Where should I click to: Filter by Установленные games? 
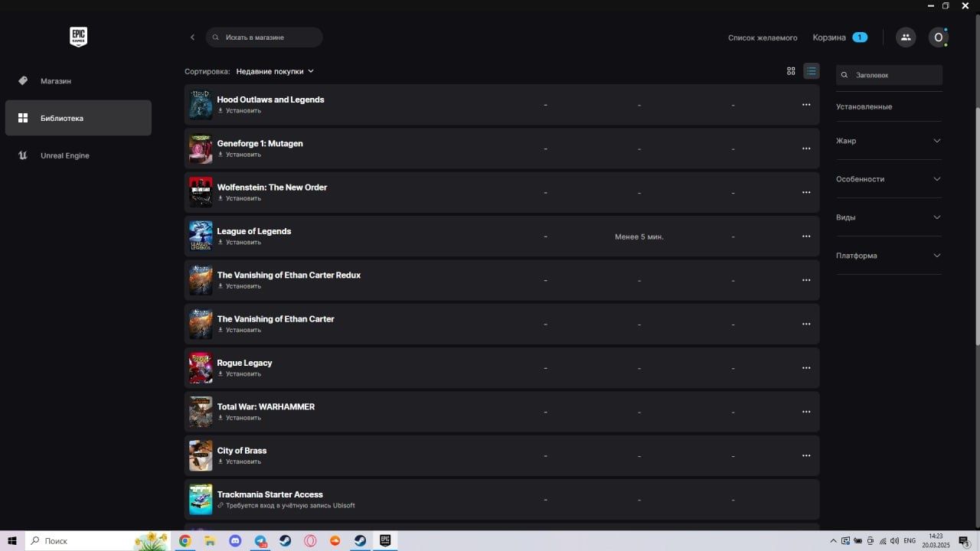[x=864, y=106]
